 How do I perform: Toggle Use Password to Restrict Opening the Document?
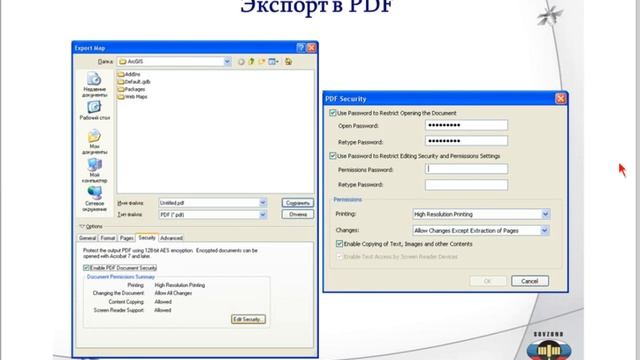333,113
